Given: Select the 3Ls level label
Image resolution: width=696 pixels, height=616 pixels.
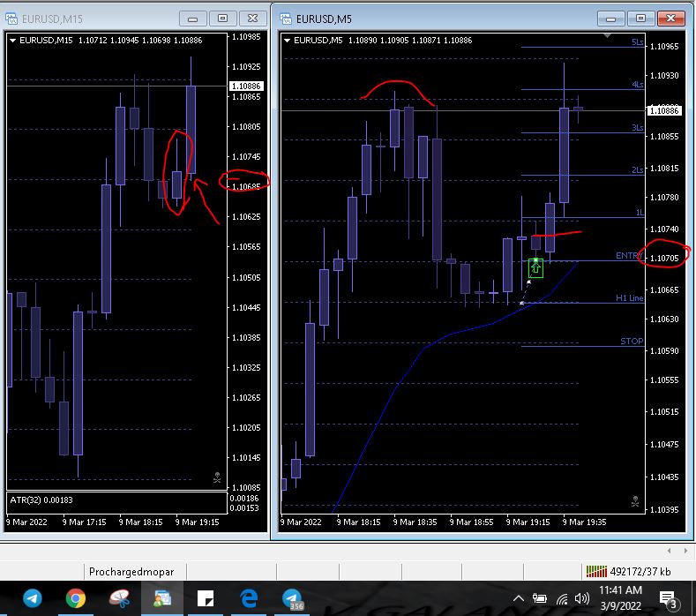Looking at the screenshot, I should tap(638, 128).
